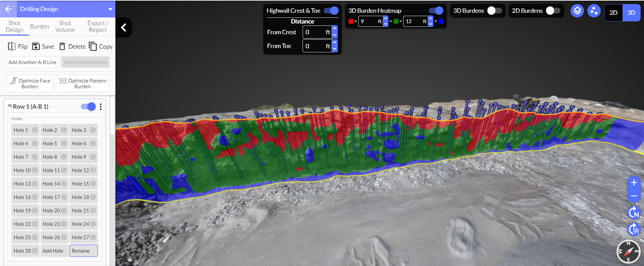Click the reset-to-north rotation icon

[x=634, y=213]
